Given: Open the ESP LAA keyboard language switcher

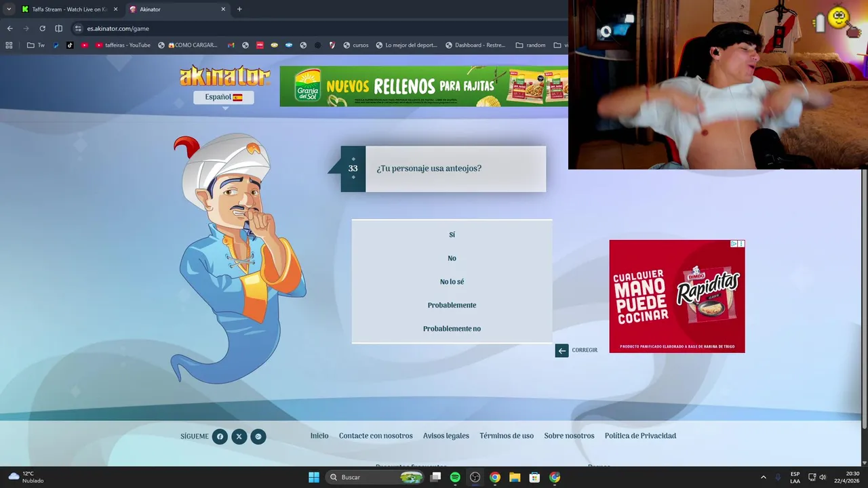Looking at the screenshot, I should 795,477.
